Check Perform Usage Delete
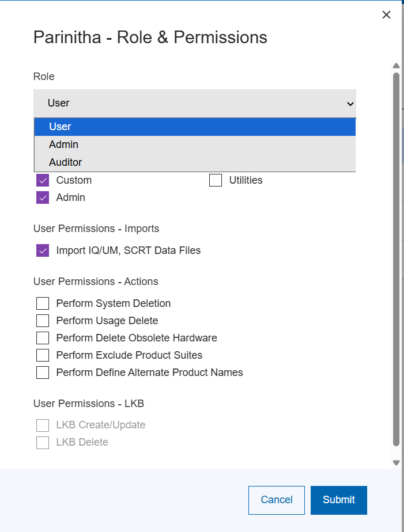404x532 pixels. point(43,321)
